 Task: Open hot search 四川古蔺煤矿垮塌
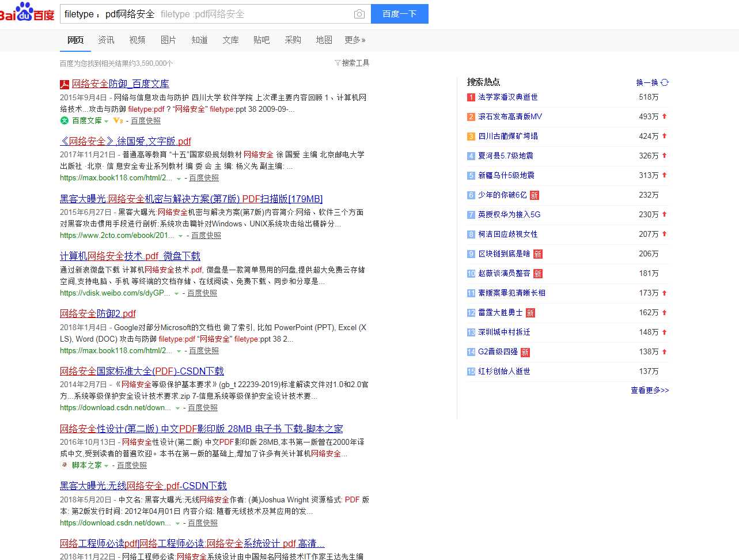click(508, 136)
